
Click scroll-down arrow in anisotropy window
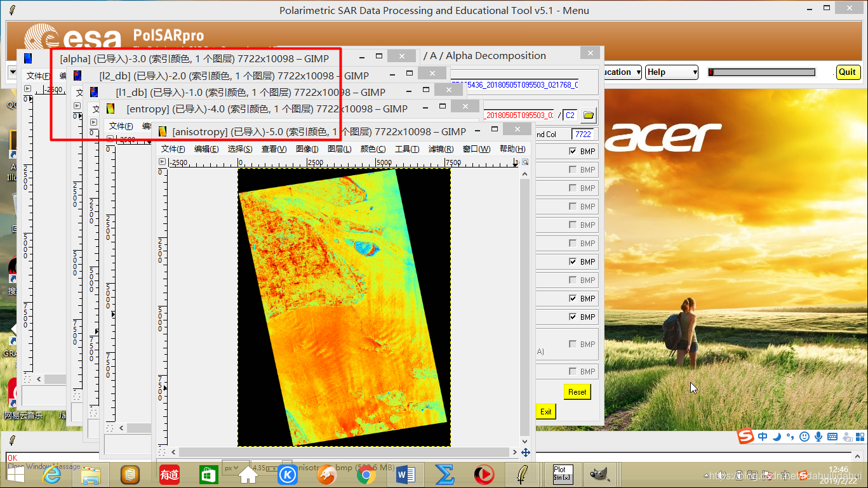pos(524,441)
